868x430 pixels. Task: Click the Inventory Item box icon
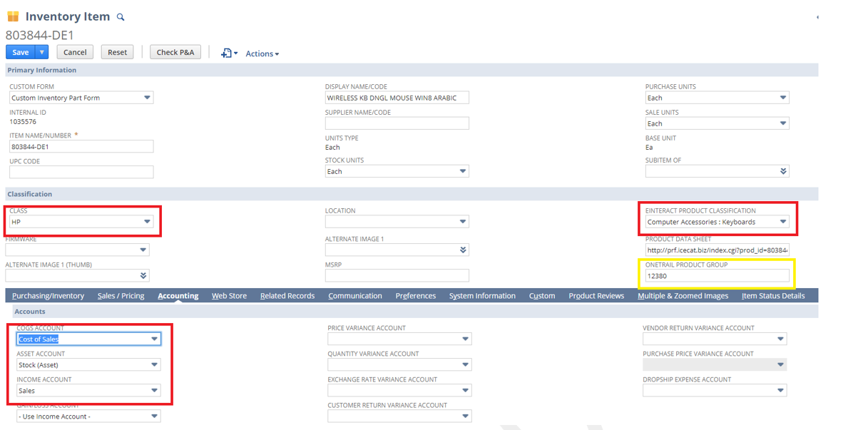click(x=13, y=16)
